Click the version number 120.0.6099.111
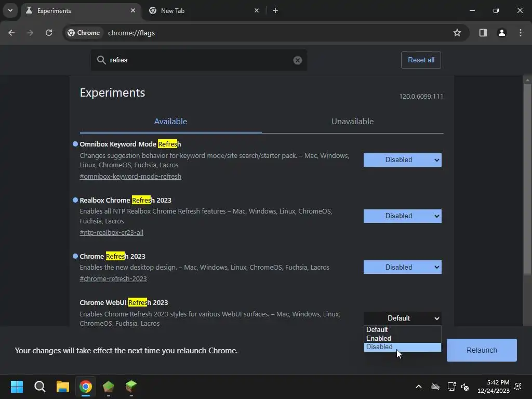Screen dimensions: 532x399 (421, 96)
